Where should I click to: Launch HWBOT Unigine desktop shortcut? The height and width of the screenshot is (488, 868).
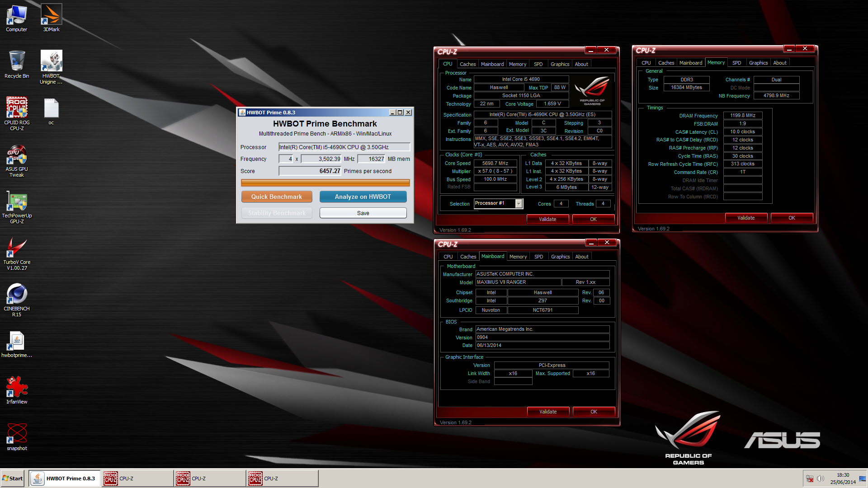click(51, 67)
